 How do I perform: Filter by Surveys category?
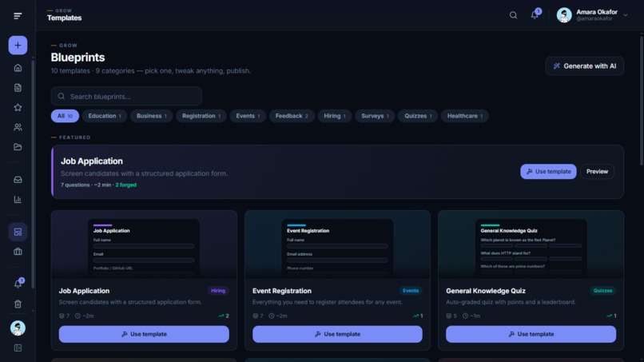click(x=375, y=116)
